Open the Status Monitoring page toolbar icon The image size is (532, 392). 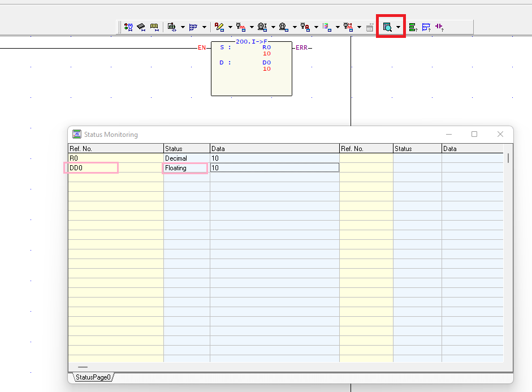coord(387,27)
